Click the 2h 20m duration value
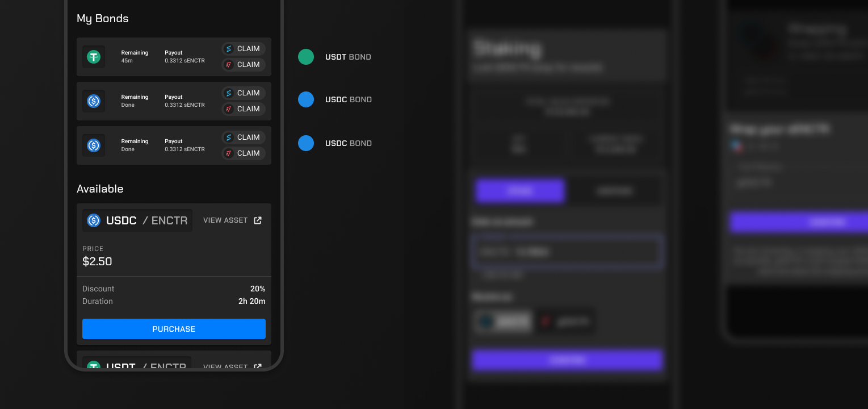The image size is (868, 409). (252, 301)
